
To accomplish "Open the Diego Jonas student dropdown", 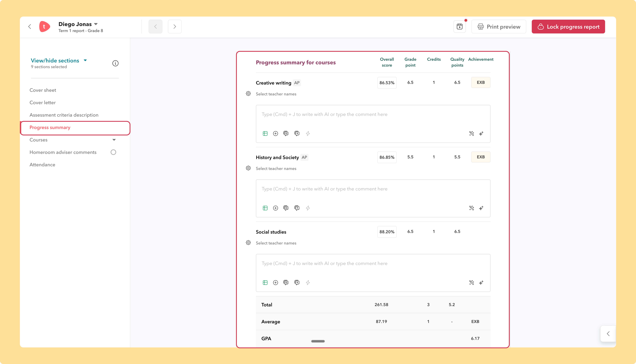I will 96,24.
